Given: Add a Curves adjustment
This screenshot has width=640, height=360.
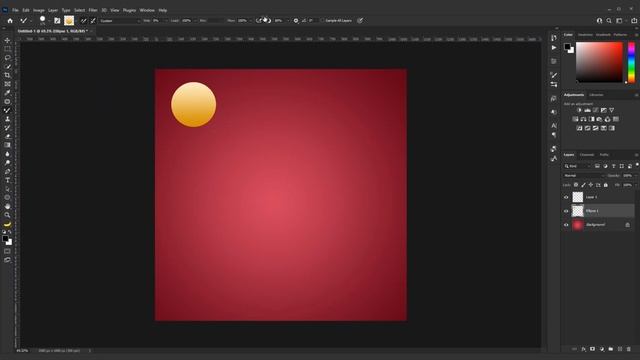Looking at the screenshot, I should point(596,110).
